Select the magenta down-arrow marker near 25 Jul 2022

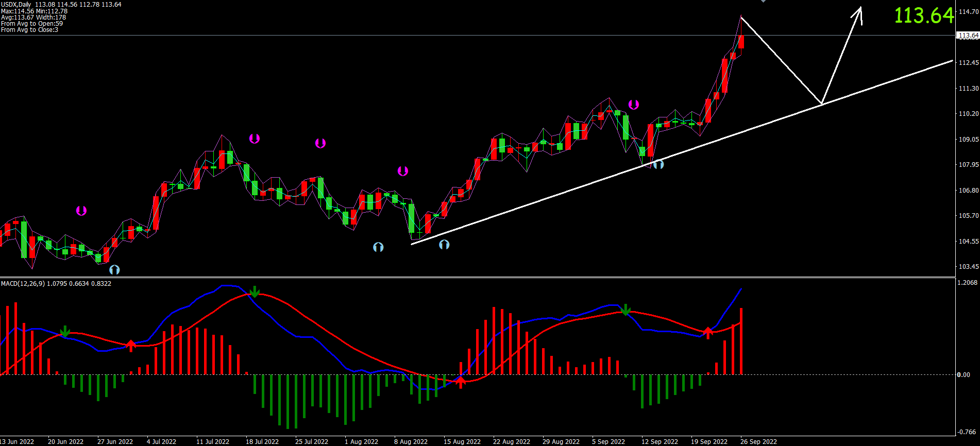320,143
